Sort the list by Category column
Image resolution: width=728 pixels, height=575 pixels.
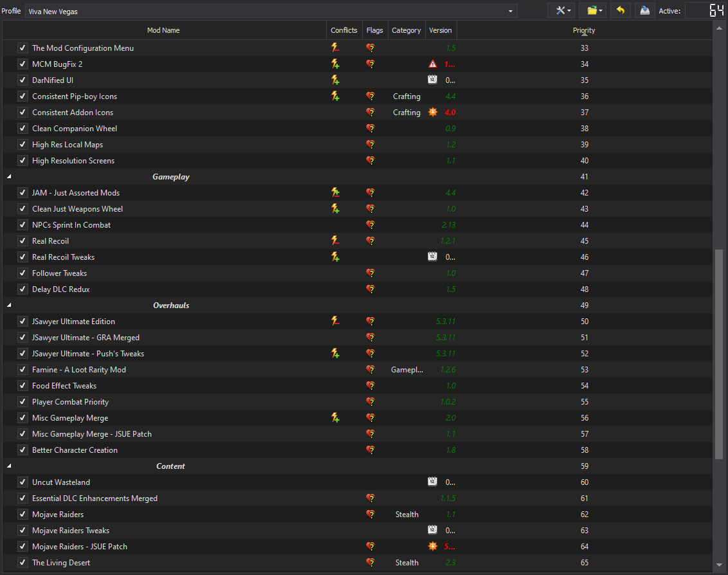click(406, 30)
